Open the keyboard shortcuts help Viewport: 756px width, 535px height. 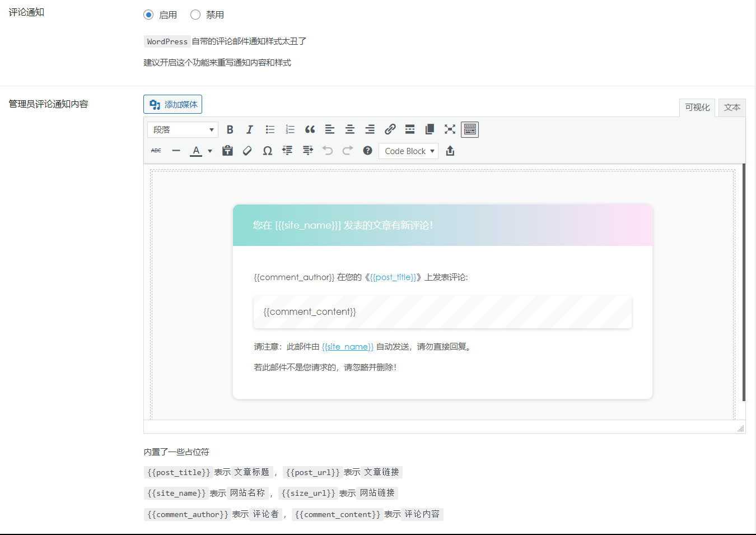tap(367, 151)
